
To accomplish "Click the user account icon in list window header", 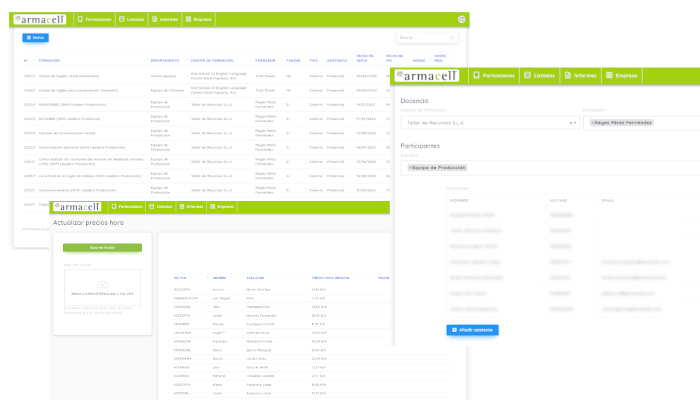I will pos(462,19).
